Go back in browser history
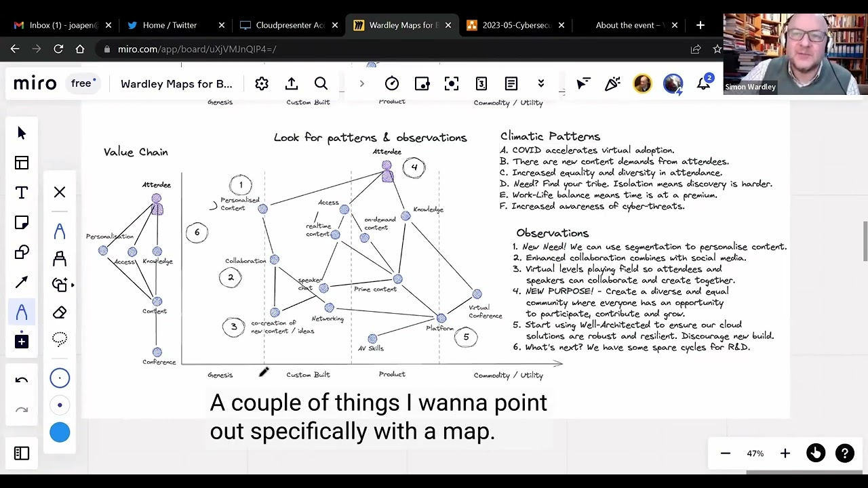The image size is (868, 488). [x=15, y=49]
